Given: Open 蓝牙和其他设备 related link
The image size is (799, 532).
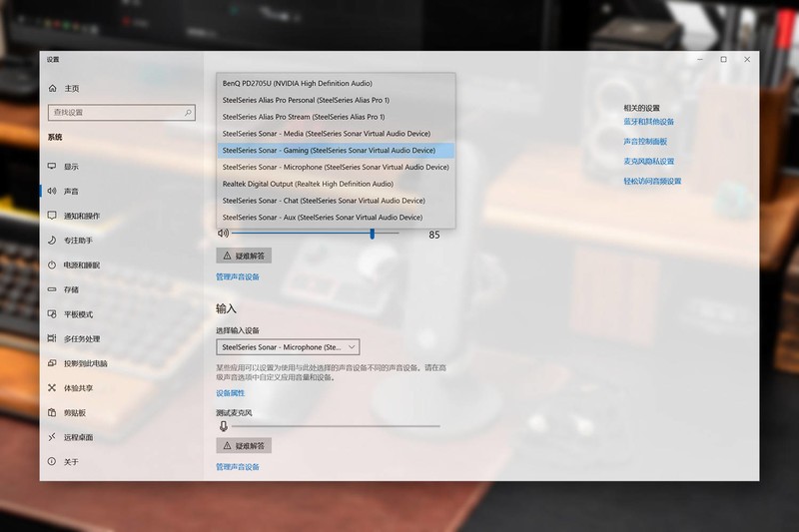Looking at the screenshot, I should pos(648,122).
